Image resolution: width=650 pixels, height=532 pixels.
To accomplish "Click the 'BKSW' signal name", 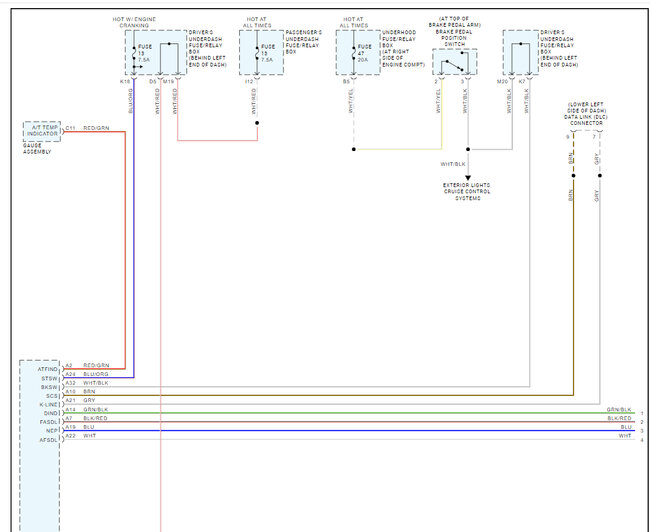I will coord(49,387).
